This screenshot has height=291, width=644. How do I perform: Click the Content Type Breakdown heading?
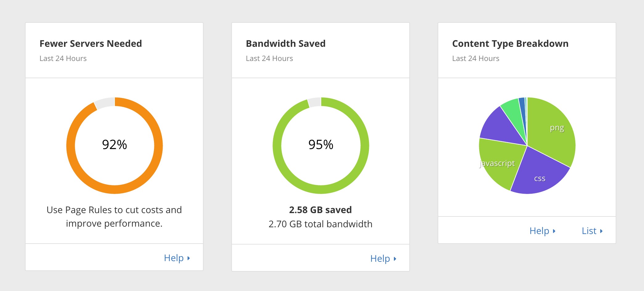(510, 43)
